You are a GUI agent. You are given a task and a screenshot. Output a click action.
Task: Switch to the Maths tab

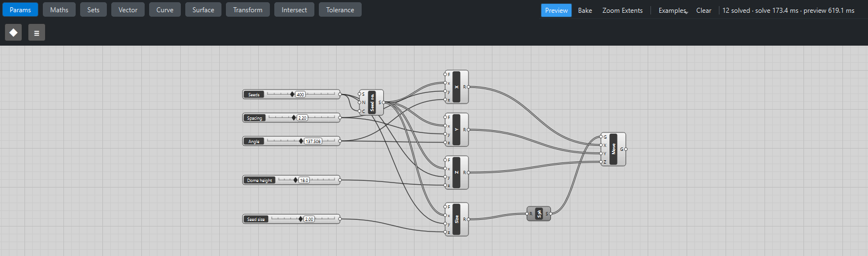click(60, 9)
